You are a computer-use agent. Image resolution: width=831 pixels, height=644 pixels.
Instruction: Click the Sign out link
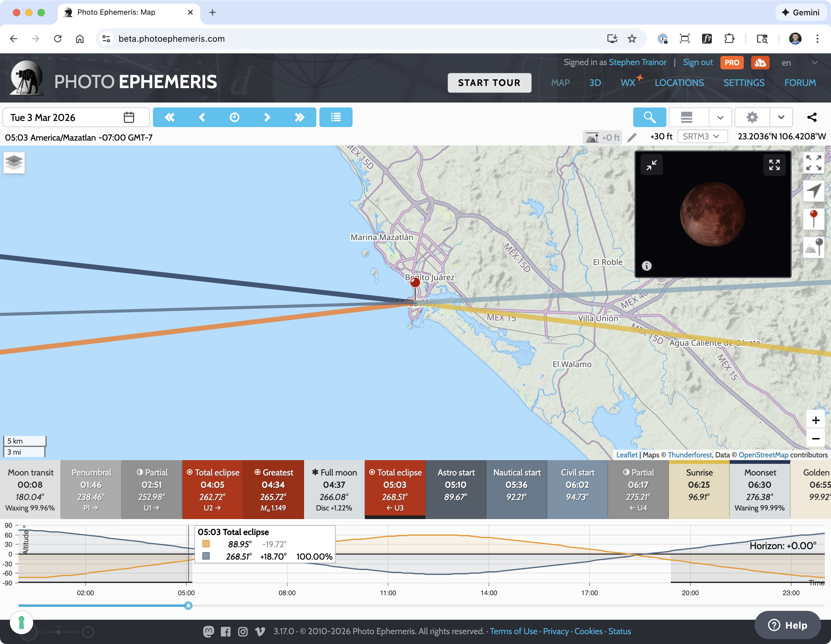[697, 62]
